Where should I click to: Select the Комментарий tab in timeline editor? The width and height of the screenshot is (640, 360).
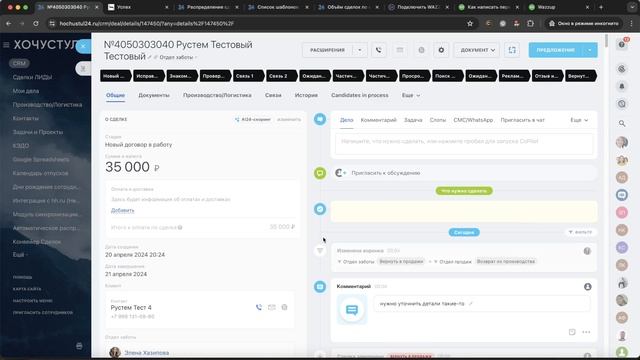(378, 120)
